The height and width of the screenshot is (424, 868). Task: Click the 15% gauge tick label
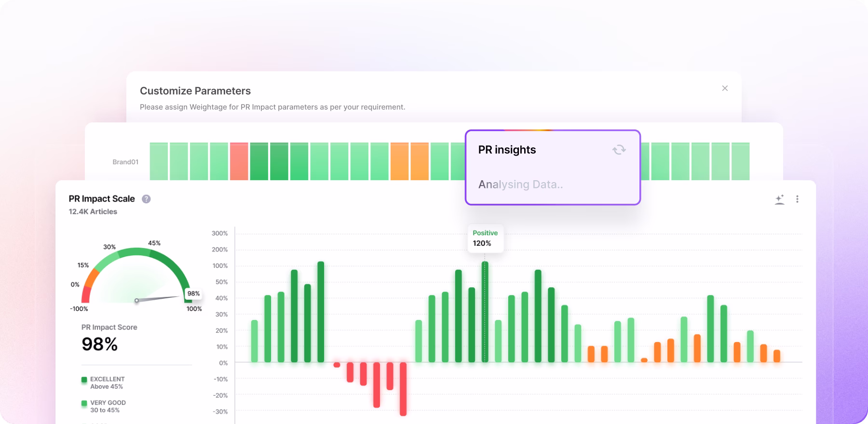(x=83, y=265)
